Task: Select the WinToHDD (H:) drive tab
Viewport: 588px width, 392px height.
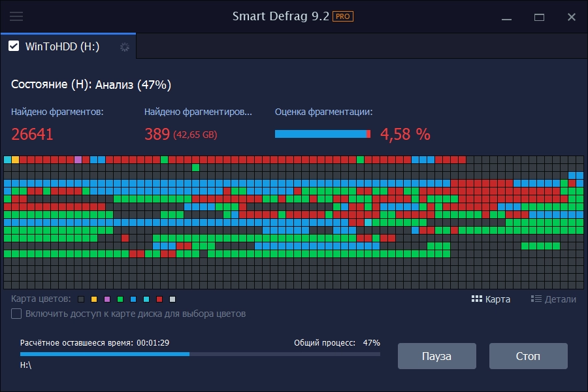Action: [x=68, y=46]
